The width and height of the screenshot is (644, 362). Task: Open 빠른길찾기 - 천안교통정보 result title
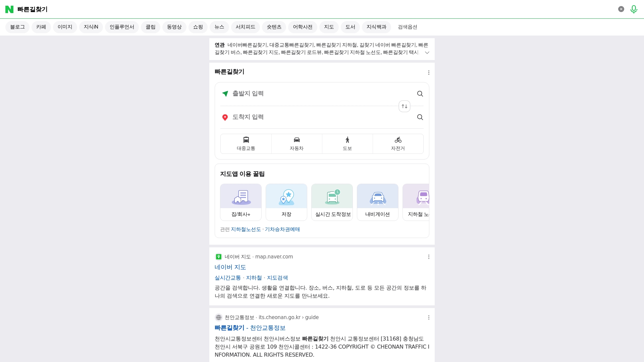tap(250, 328)
